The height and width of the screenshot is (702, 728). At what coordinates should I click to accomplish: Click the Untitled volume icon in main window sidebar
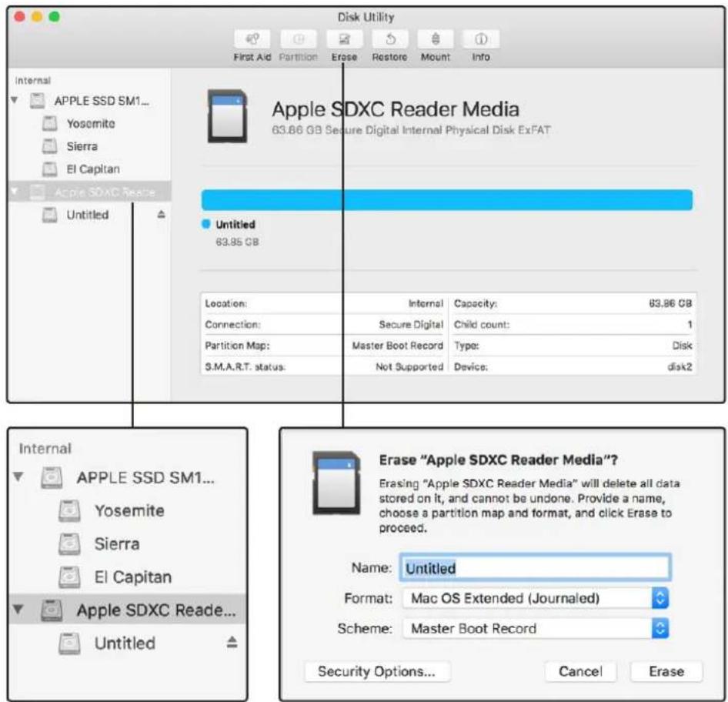[x=50, y=215]
